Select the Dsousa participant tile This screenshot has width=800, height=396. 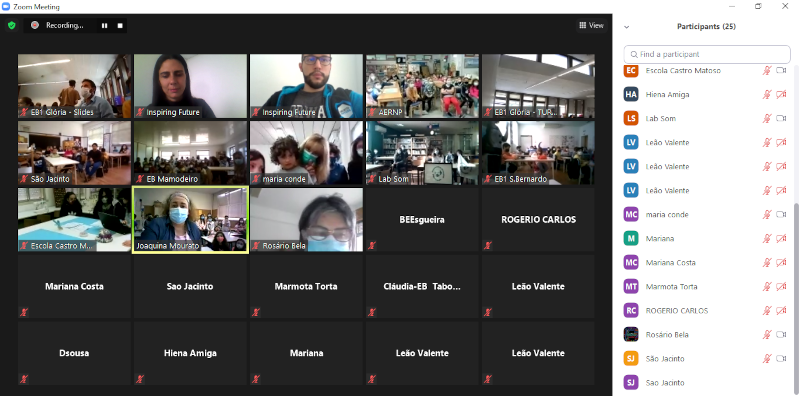click(x=74, y=353)
